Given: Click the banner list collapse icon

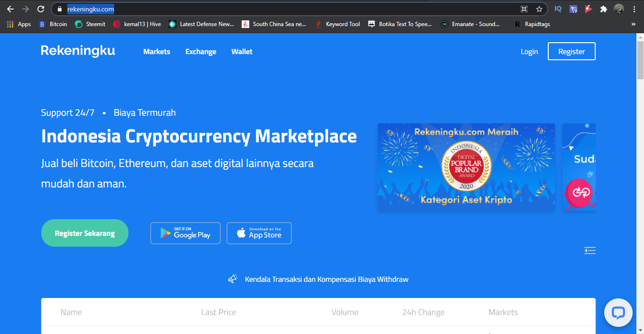Looking at the screenshot, I should (590, 250).
